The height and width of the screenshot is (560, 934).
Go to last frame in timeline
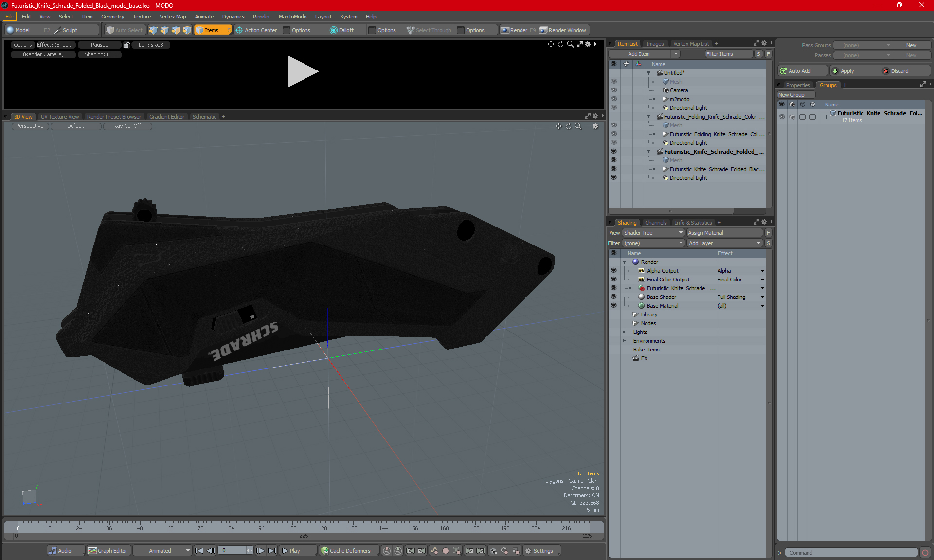(272, 551)
